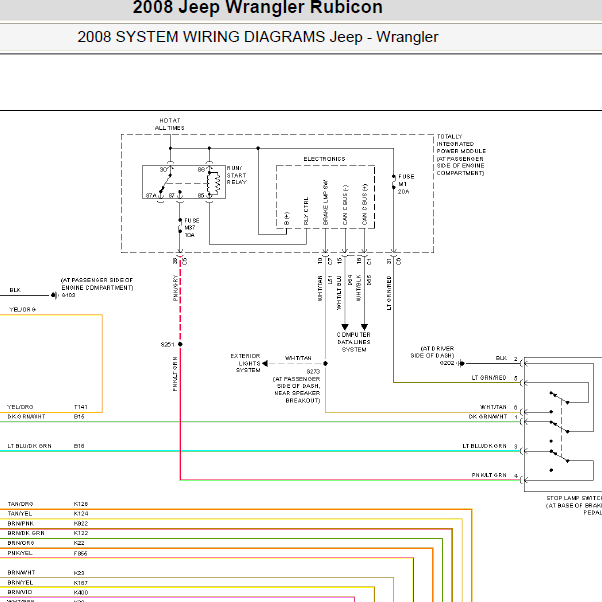Click the vertical 'WHT/BLK' wire label
602x602 pixels.
pos(359,288)
